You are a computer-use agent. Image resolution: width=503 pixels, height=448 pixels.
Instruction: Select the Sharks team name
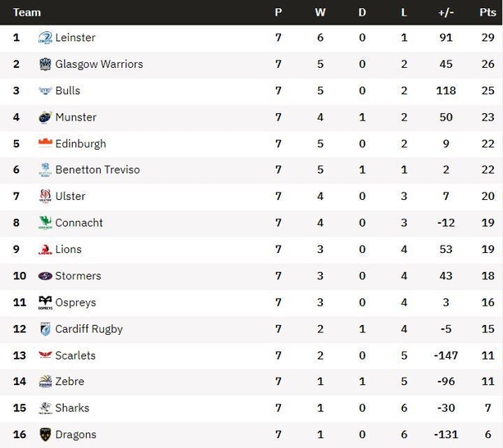coord(72,408)
